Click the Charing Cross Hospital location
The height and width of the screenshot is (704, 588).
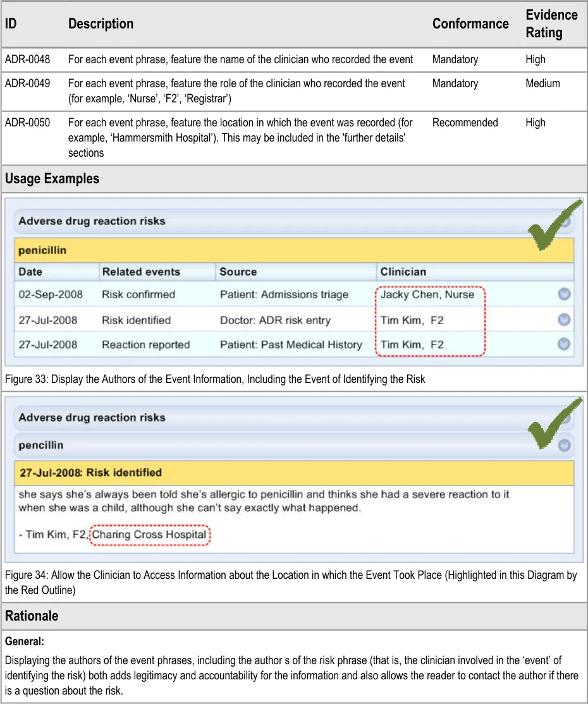click(149, 535)
